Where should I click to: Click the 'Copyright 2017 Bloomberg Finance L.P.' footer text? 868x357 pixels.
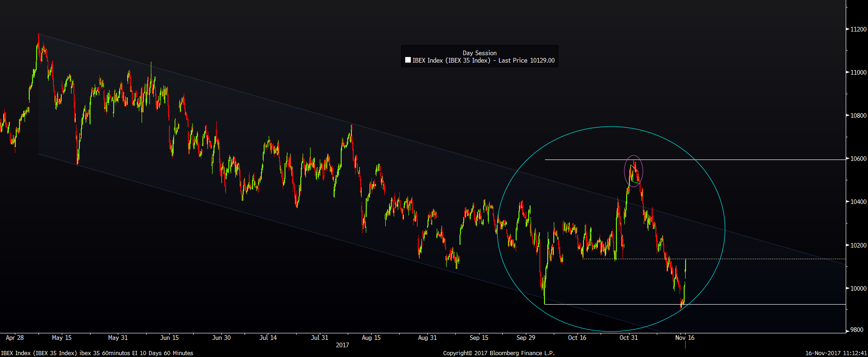[x=499, y=353]
